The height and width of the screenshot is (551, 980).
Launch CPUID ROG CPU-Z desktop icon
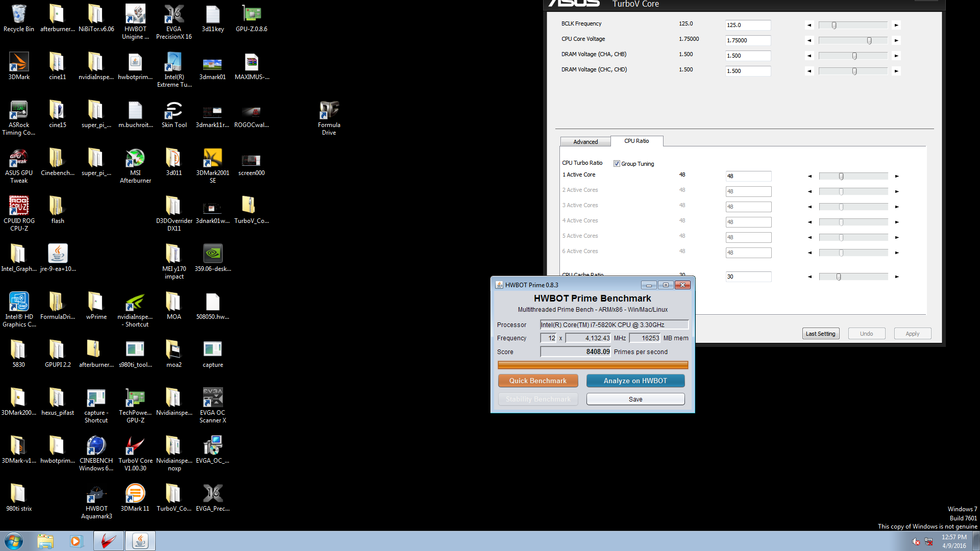pyautogui.click(x=19, y=214)
